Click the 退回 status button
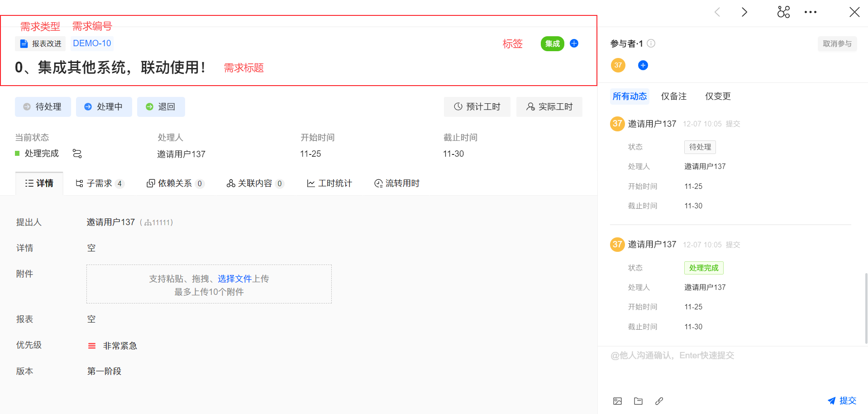The image size is (868, 414). click(x=161, y=107)
